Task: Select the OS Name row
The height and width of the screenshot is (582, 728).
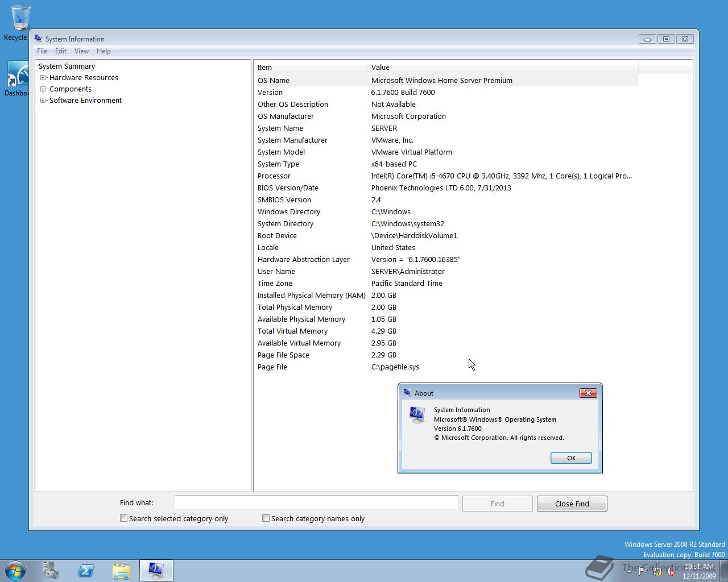Action: (x=446, y=80)
